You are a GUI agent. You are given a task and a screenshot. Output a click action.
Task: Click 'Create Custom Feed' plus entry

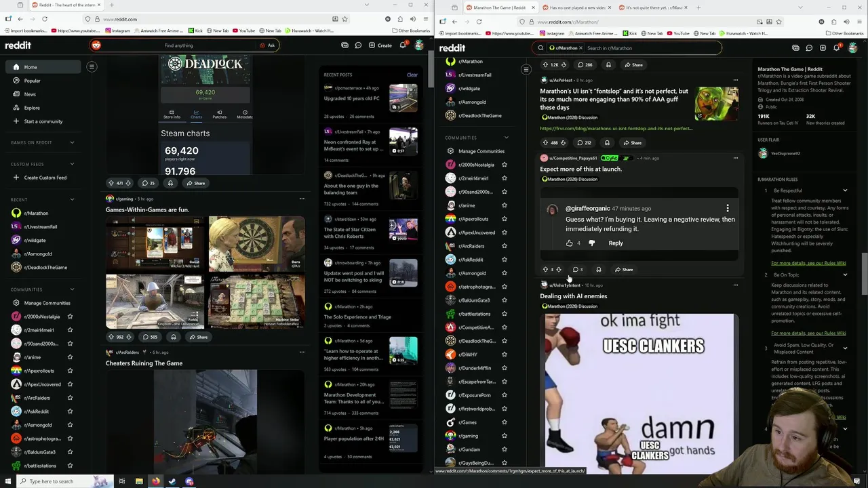pyautogui.click(x=44, y=178)
